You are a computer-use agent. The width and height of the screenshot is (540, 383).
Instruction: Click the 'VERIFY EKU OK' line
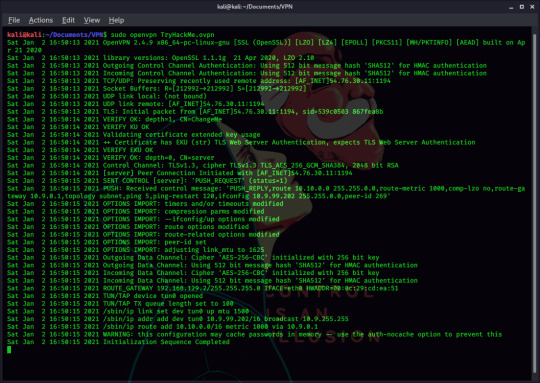80,150
